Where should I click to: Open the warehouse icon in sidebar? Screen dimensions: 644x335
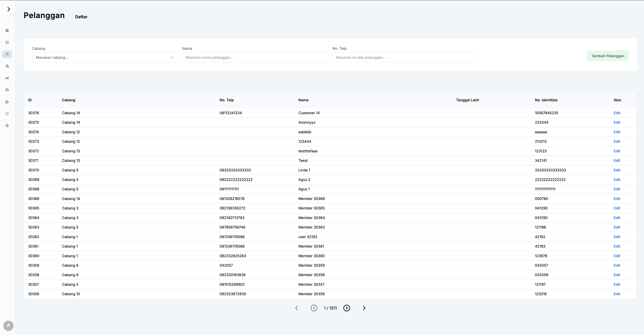7,78
